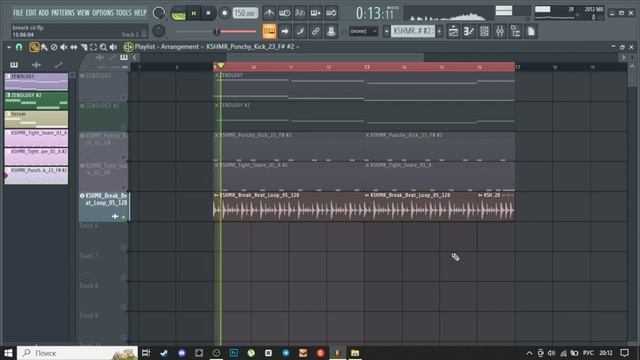This screenshot has height=360, width=640.
Task: Click the time display 0:13:11
Action: (x=375, y=13)
